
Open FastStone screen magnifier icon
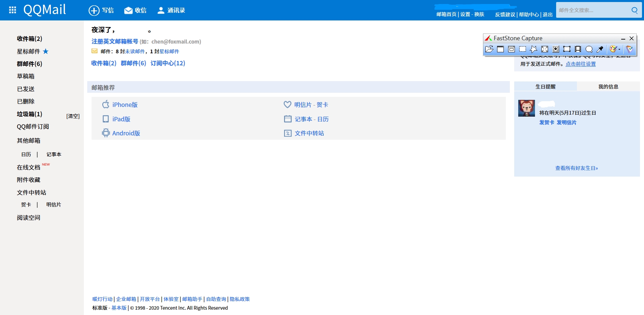pos(589,49)
